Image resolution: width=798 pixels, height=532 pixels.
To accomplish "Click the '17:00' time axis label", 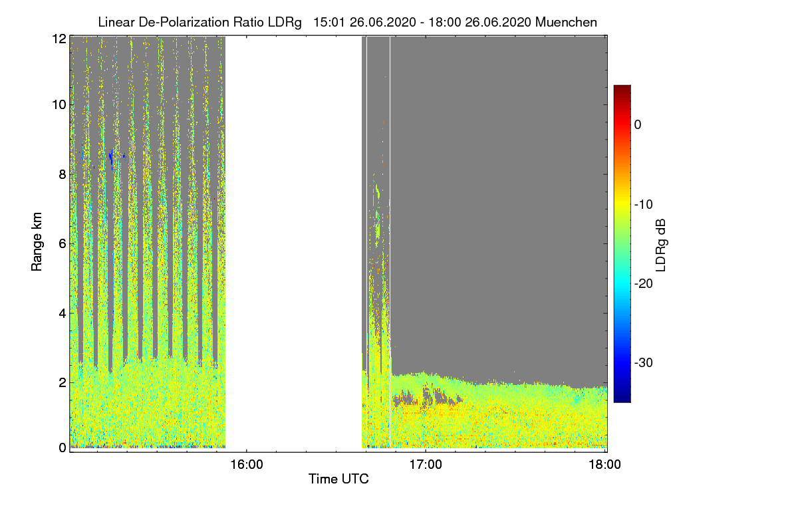I will [x=426, y=464].
